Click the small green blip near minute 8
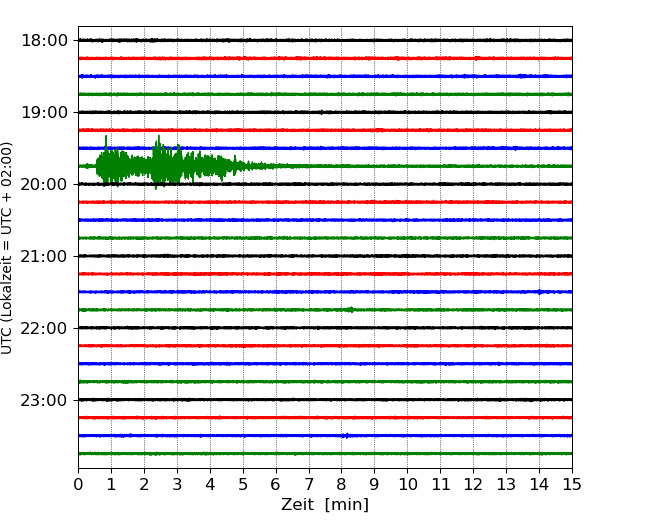The height and width of the screenshot is (520, 650). (351, 309)
